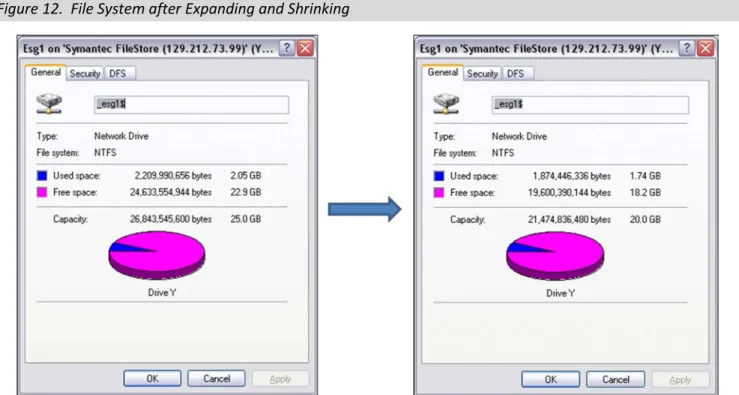Viewport: 739px width, 395px height.
Task: Click OK in the left dialog
Action: click(152, 379)
